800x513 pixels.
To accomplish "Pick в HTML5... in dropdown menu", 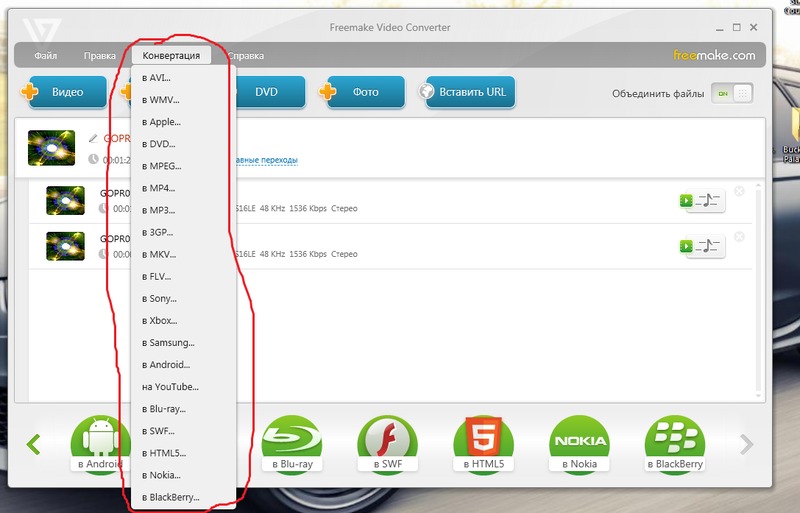I will click(x=183, y=453).
